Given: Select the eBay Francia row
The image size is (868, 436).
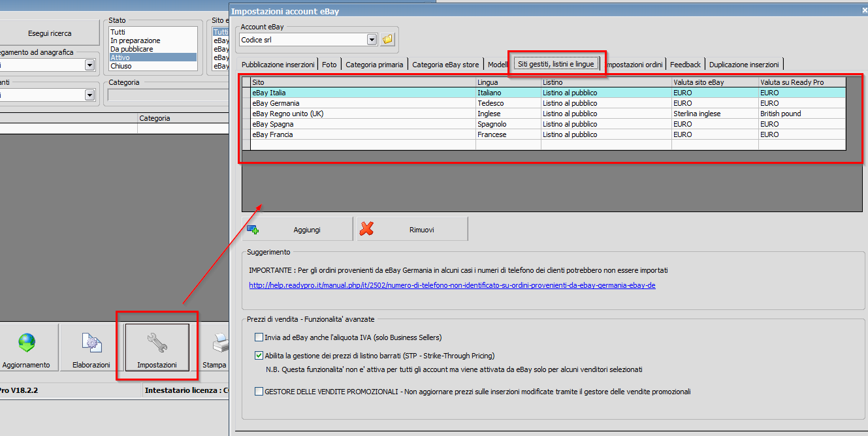Looking at the screenshot, I should [x=544, y=134].
